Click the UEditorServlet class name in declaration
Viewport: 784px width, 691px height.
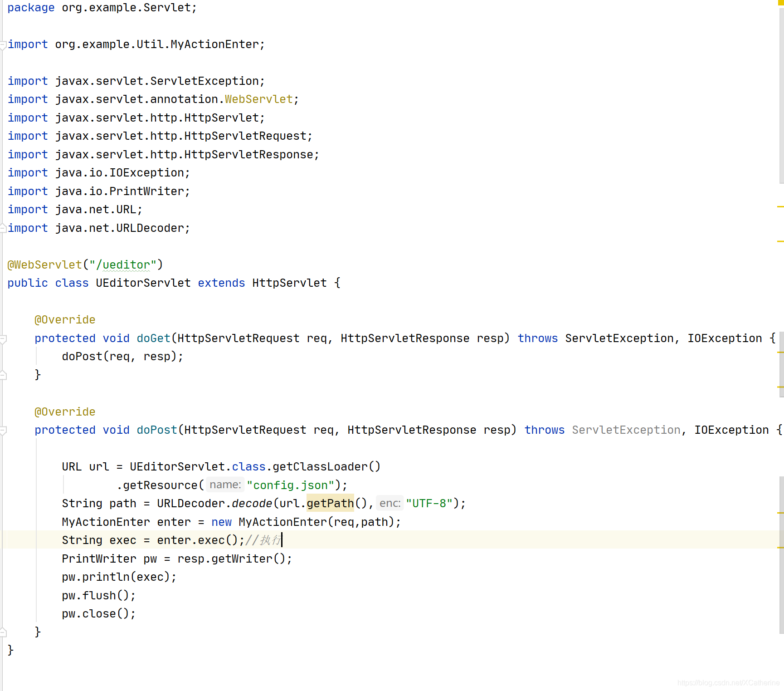[x=143, y=283]
